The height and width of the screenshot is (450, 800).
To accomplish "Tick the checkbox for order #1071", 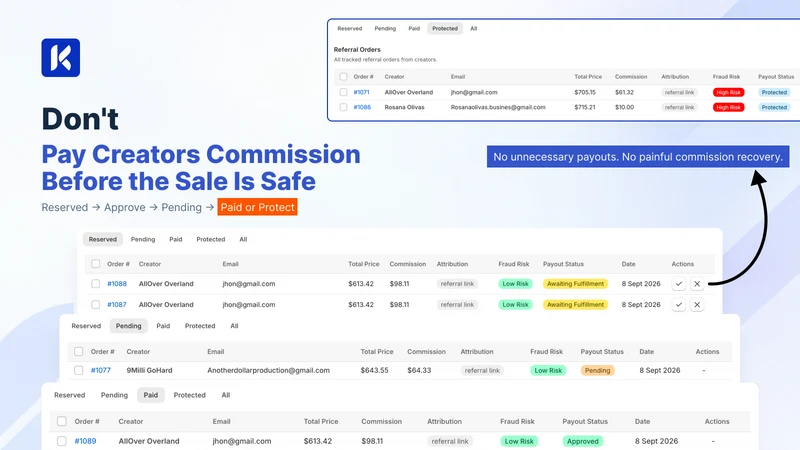I will click(x=343, y=92).
